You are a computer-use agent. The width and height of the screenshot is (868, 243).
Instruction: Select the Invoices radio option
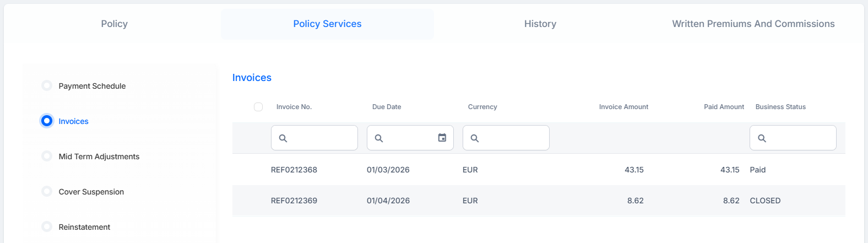[47, 121]
